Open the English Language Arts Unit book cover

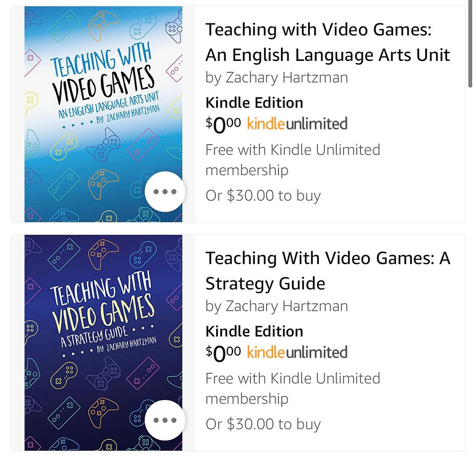103,114
